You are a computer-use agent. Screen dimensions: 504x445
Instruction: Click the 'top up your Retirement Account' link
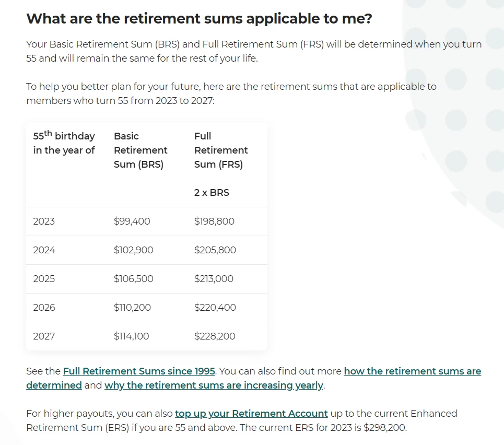[x=251, y=414]
